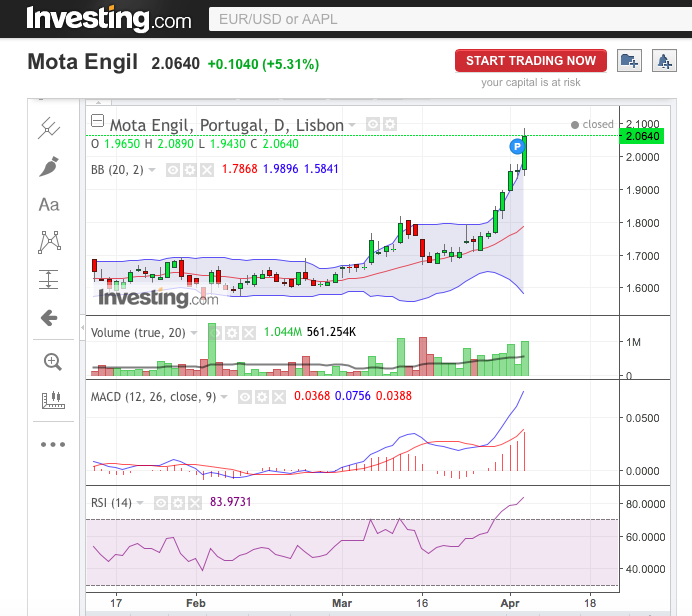
Task: Select the Pitchfork line drawing tool
Action: 49,128
